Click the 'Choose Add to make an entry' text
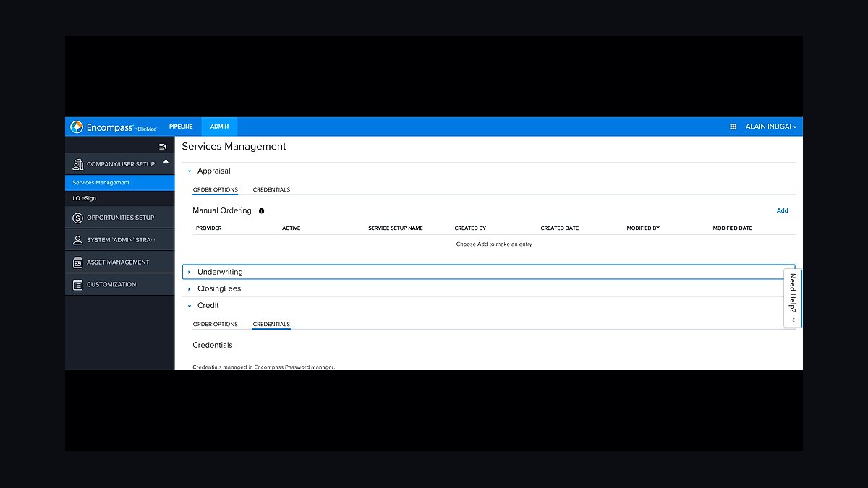868x488 pixels. click(x=494, y=244)
